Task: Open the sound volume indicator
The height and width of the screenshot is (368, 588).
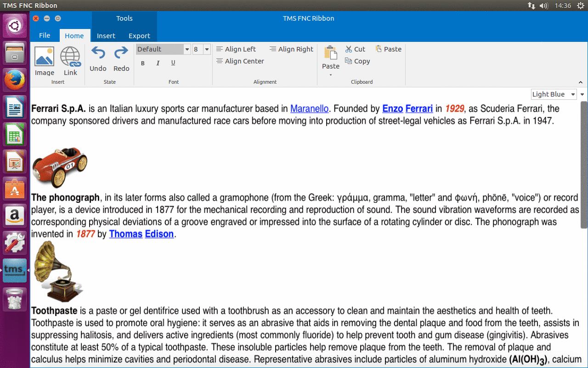Action: [x=544, y=6]
